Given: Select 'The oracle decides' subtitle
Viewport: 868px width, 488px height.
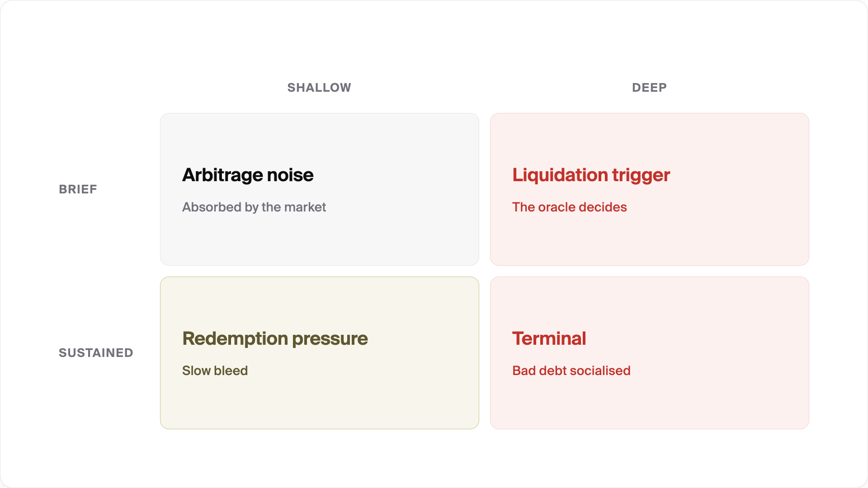Looking at the screenshot, I should click(x=570, y=207).
